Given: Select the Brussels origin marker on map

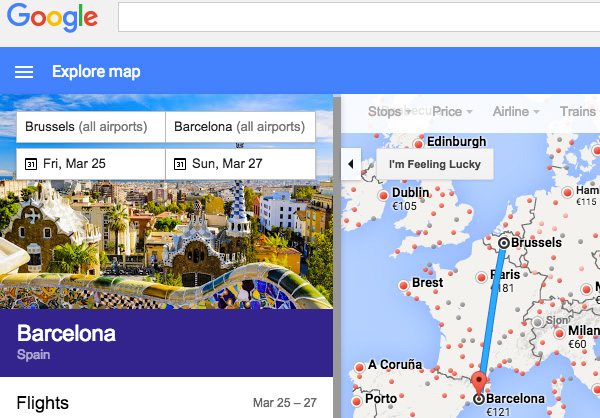Looking at the screenshot, I should click(504, 243).
